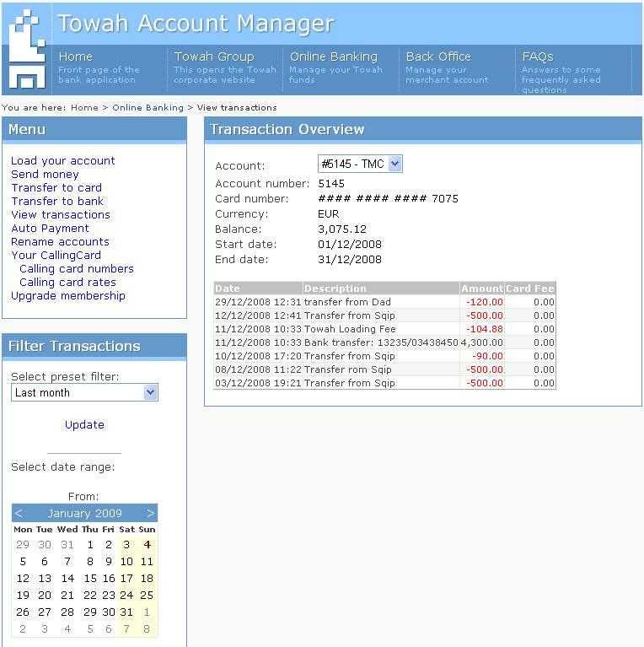Open the Auto Payment link
The height and width of the screenshot is (647, 644).
[50, 228]
